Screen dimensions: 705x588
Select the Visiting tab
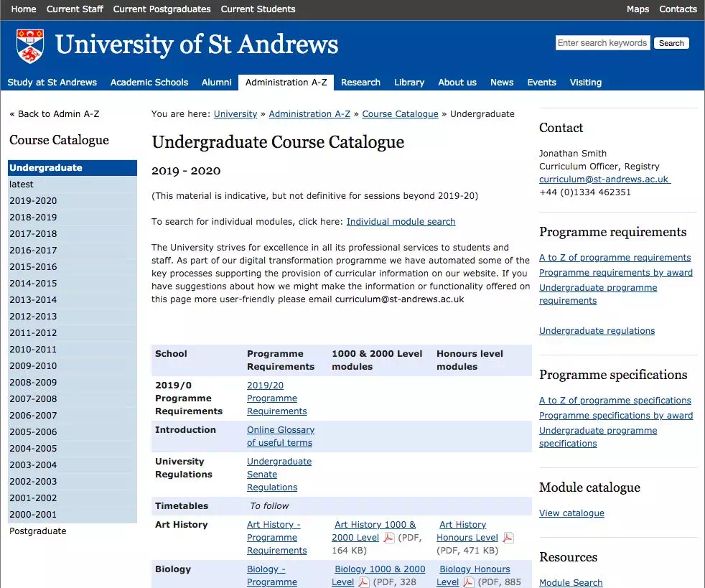pos(585,83)
